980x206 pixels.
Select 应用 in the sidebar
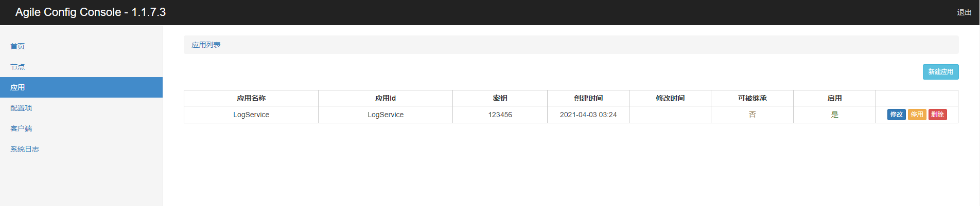(x=17, y=87)
